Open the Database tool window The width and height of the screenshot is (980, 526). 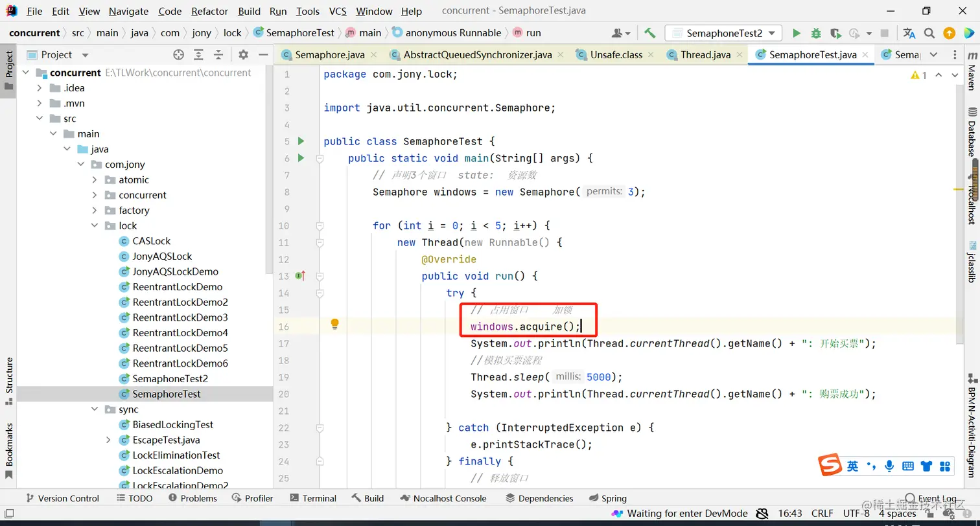[x=972, y=132]
